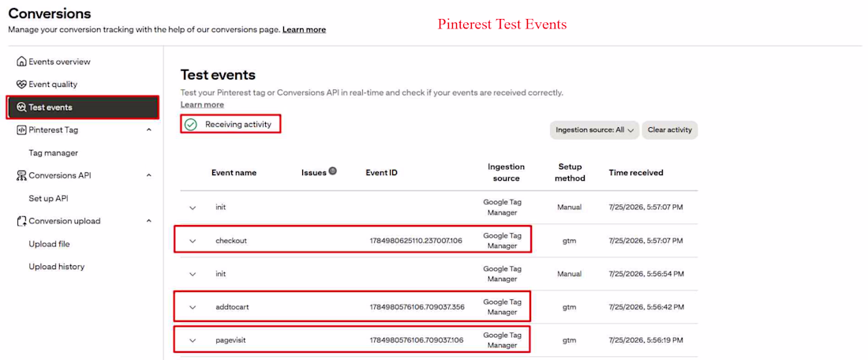Image resolution: width=868 pixels, height=360 pixels.
Task: Click the Clear activity button
Action: 670,130
